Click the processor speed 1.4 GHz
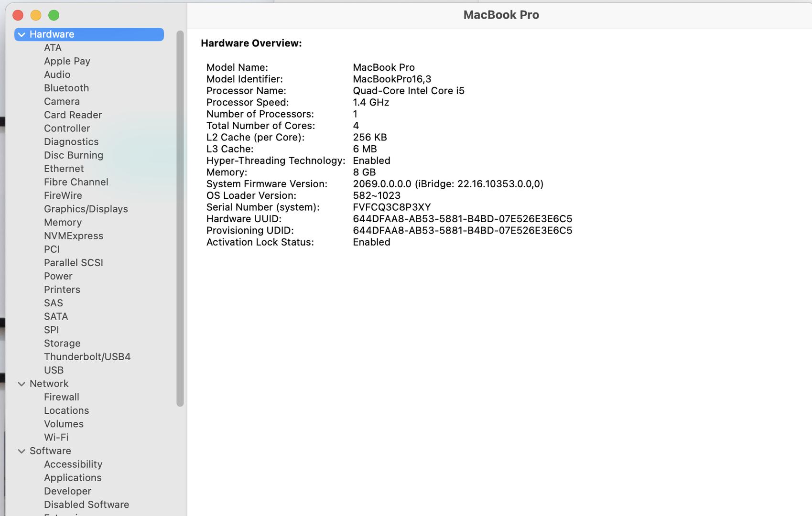Screen dimensions: 812x516 [371, 102]
